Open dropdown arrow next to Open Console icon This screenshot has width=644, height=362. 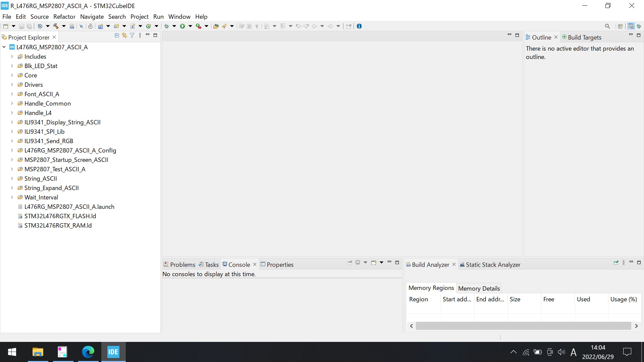[381, 262]
